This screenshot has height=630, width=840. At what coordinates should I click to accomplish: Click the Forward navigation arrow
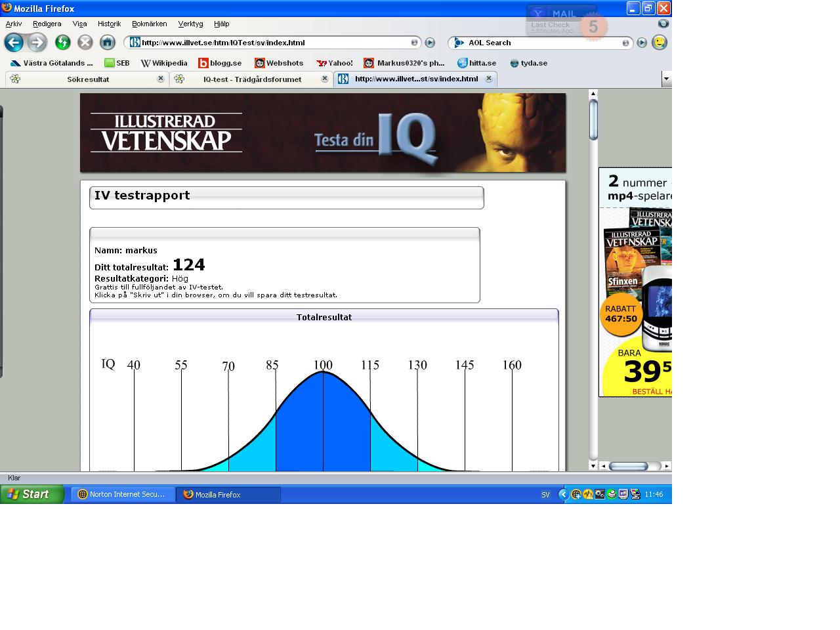[x=37, y=43]
